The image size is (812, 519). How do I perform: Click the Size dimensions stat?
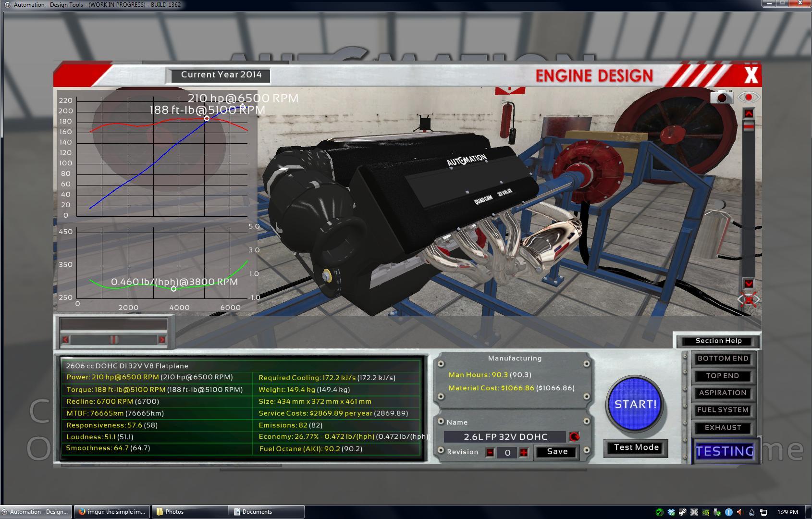[315, 401]
